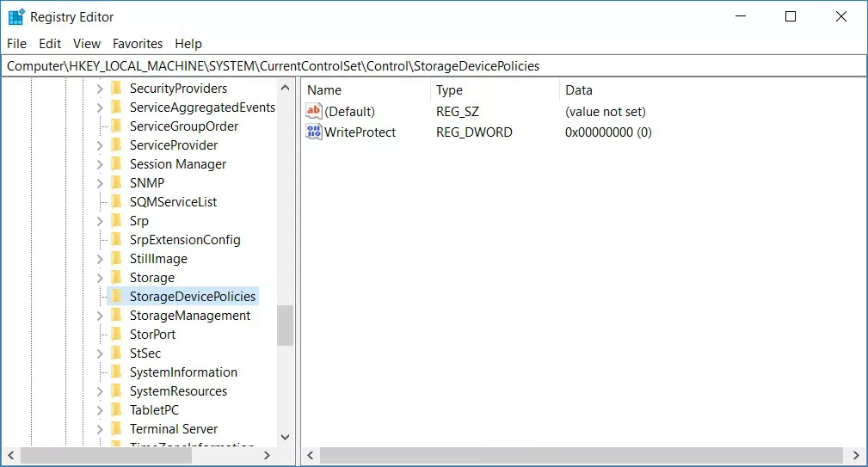Select the StorPort key label
The width and height of the screenshot is (868, 467).
pyautogui.click(x=152, y=335)
